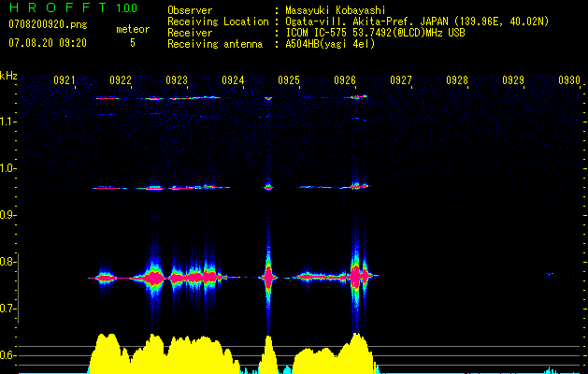Click the yellow power peak below 0922
The width and height of the screenshot is (588, 374).
point(106,352)
